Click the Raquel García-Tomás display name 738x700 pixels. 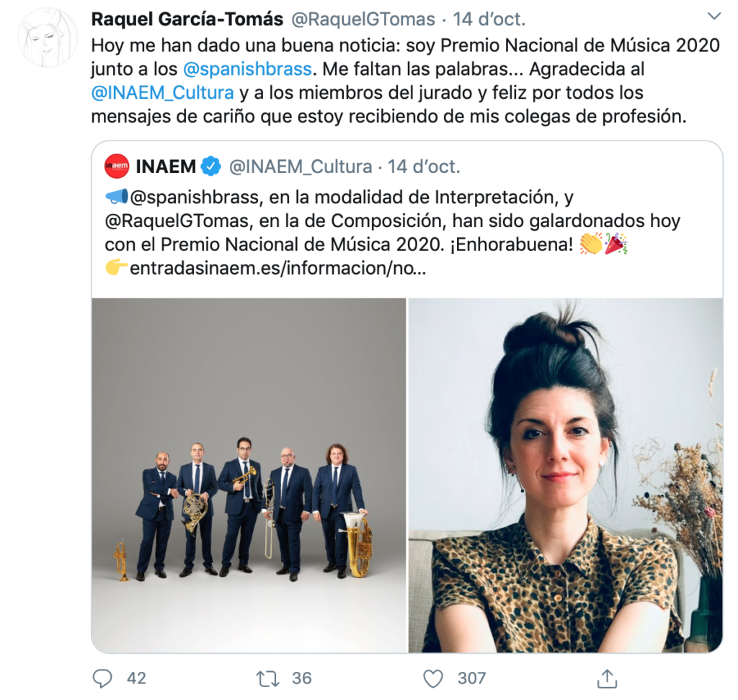[187, 19]
